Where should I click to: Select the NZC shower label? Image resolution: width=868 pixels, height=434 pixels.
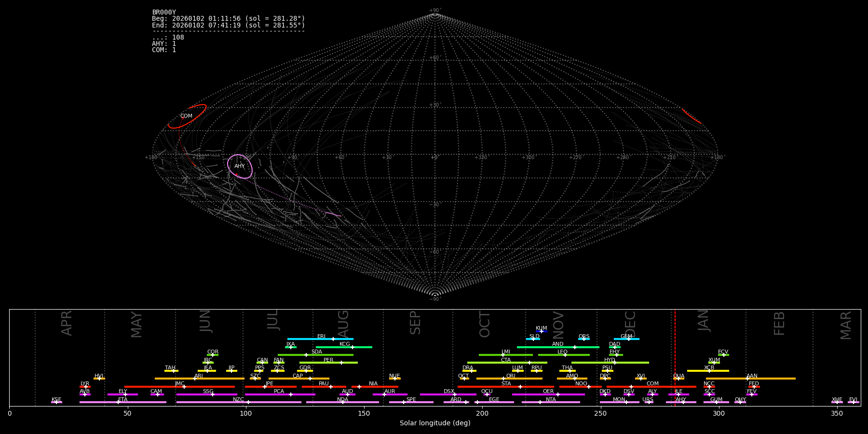[x=239, y=400]
